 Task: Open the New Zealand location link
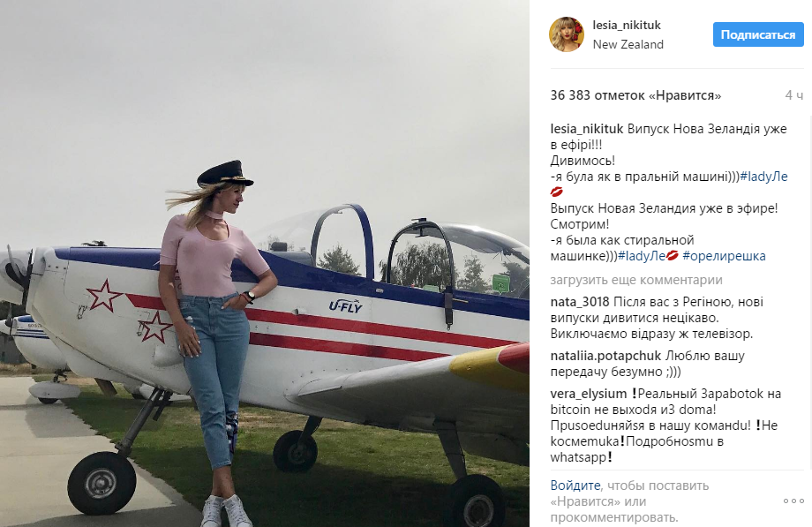click(628, 44)
